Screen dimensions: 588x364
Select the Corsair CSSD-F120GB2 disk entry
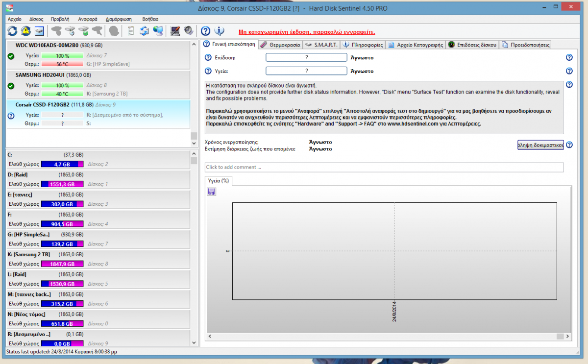[x=98, y=115]
